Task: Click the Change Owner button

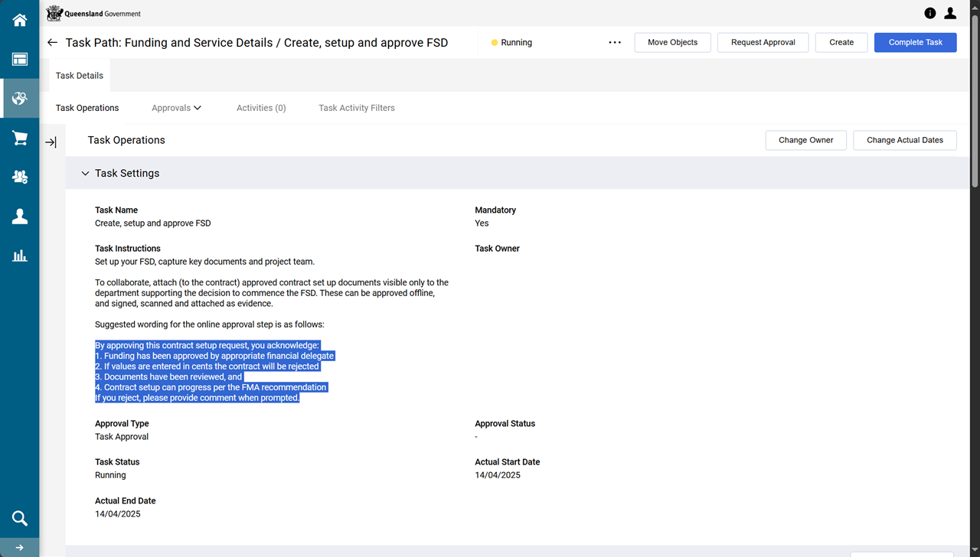Action: click(x=805, y=140)
